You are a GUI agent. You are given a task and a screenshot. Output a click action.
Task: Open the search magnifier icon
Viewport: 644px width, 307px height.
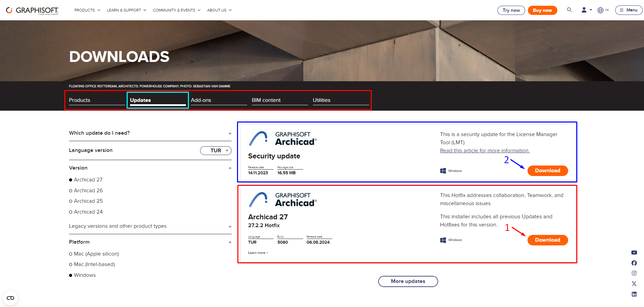[570, 10]
